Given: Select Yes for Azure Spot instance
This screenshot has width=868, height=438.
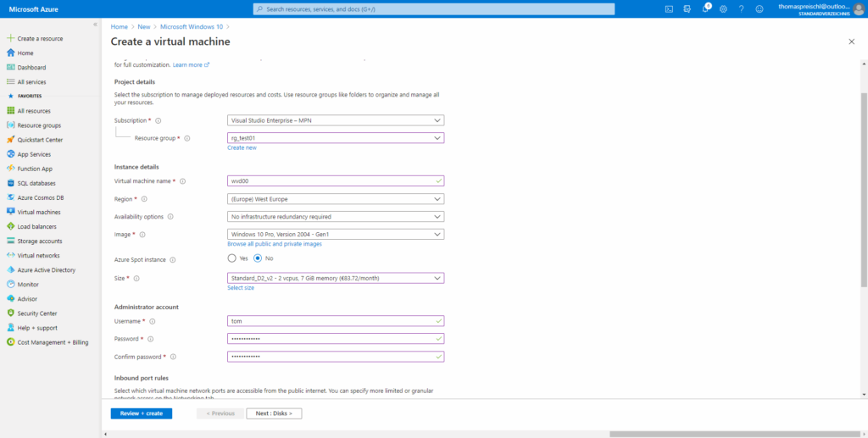Looking at the screenshot, I should tap(232, 258).
